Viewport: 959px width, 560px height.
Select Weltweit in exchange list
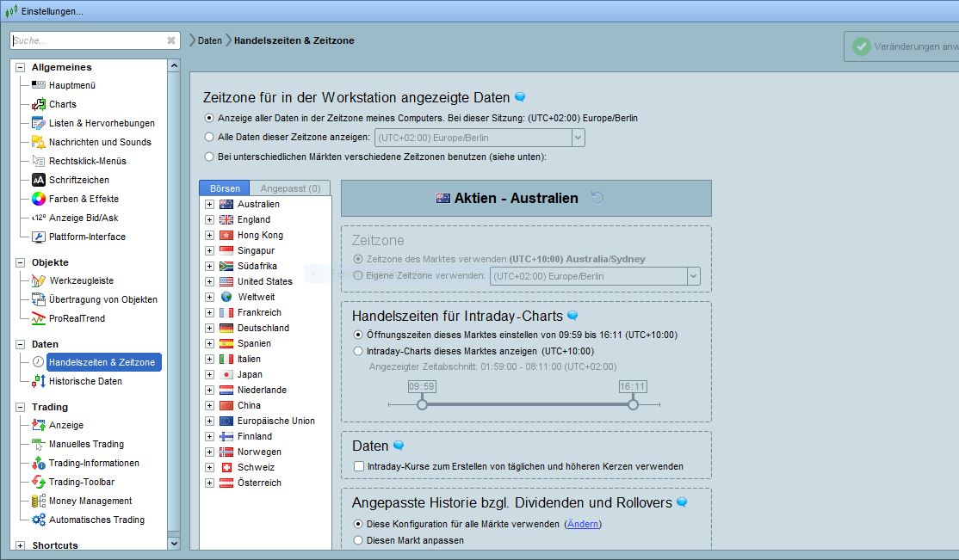tap(257, 297)
